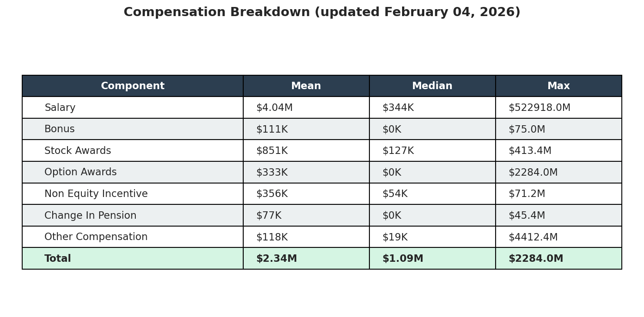Click the Salary row label

pyautogui.click(x=60, y=108)
